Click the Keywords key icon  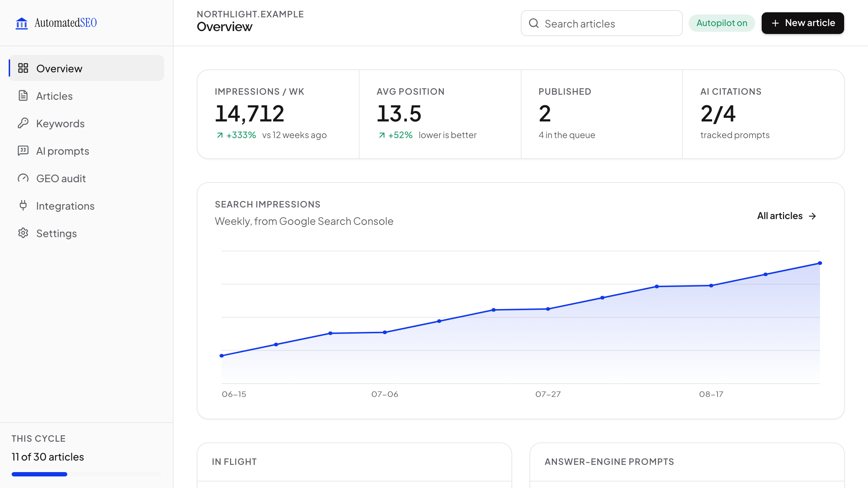click(23, 123)
